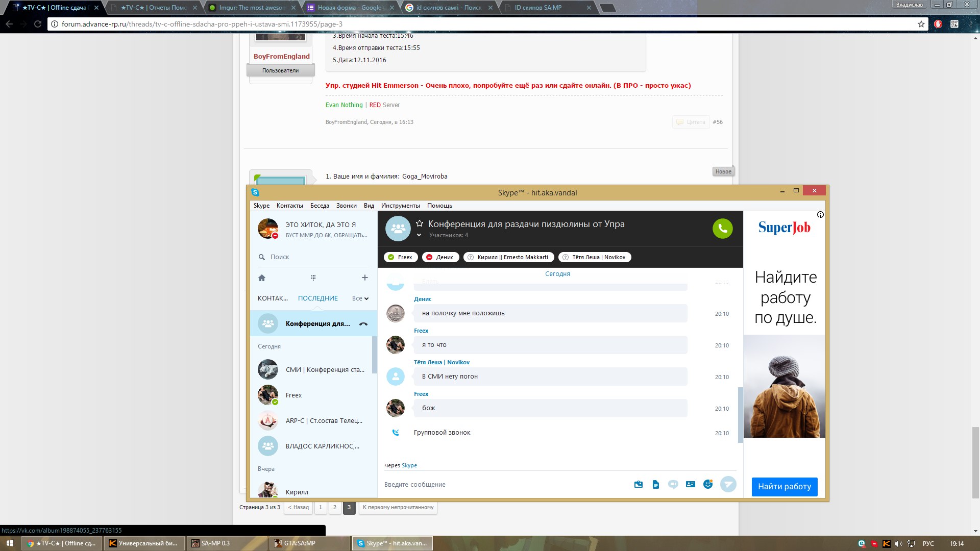The image size is (980, 551).
Task: Click the 'Найти работу' ad button
Action: tap(785, 487)
